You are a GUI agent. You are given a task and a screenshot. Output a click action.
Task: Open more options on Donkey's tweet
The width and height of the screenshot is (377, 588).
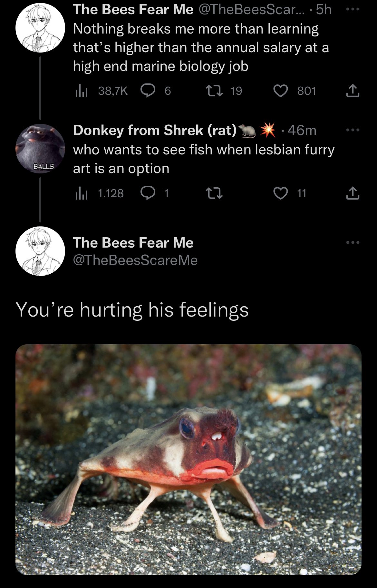click(353, 130)
